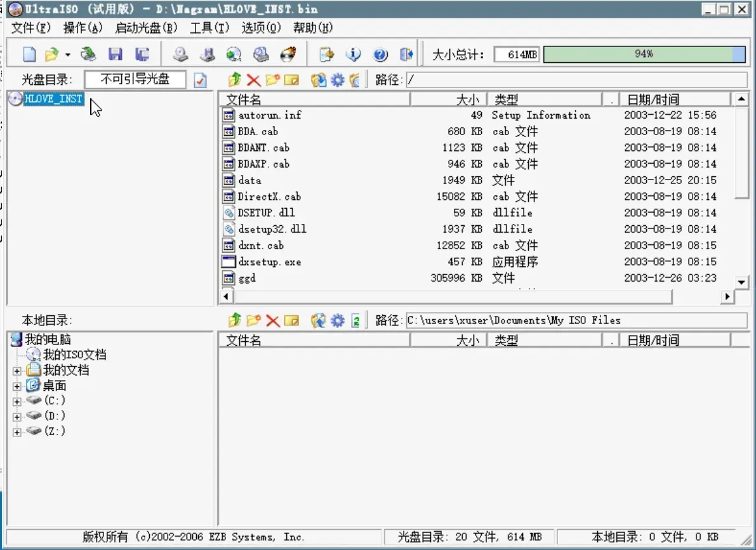Sort disc files by 日期/时间 column header
The height and width of the screenshot is (550, 756).
pos(675,100)
